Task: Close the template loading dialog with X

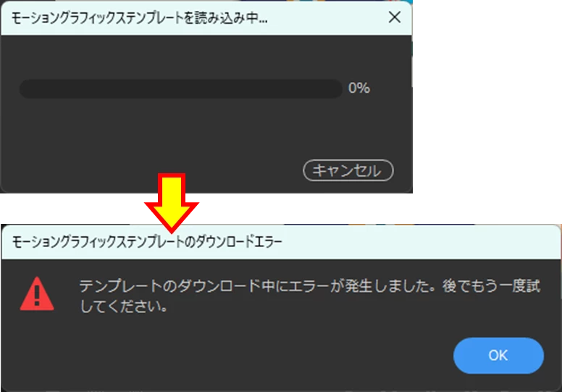Action: [x=394, y=17]
